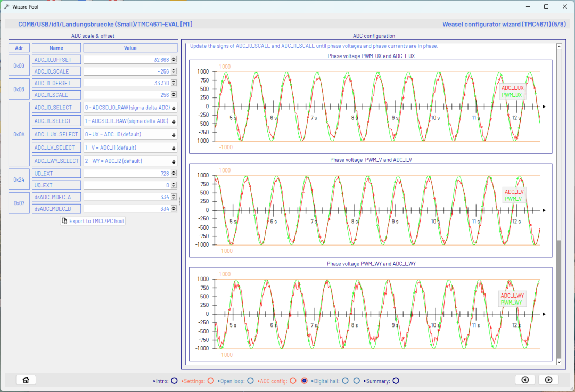Click the Wizard Pool wrench icon
This screenshot has height=392, width=575.
(x=7, y=6)
